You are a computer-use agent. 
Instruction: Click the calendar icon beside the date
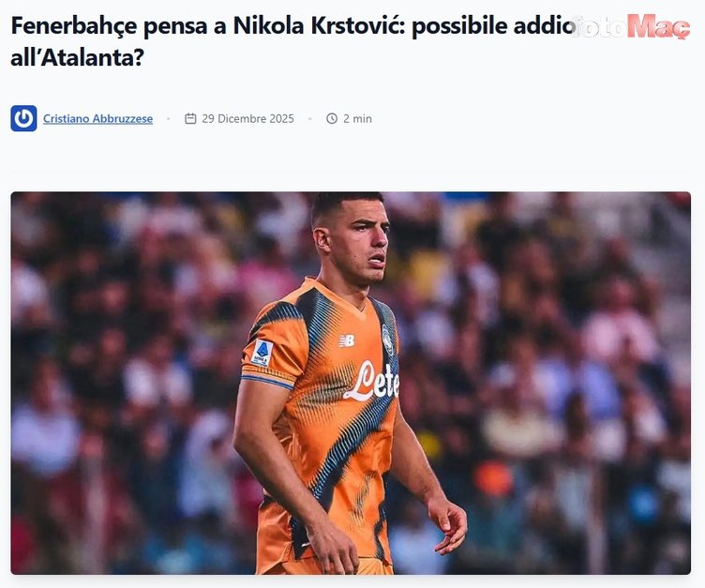(190, 118)
